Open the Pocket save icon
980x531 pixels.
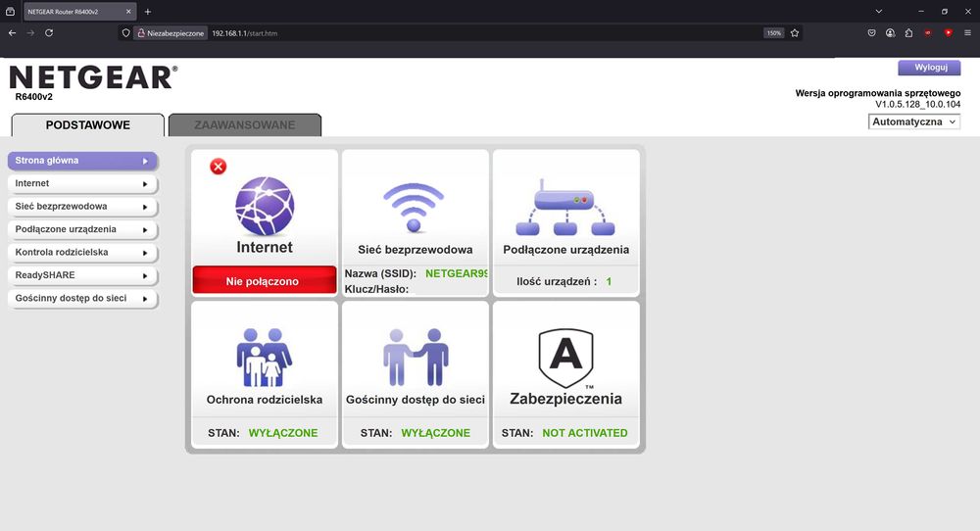point(871,33)
